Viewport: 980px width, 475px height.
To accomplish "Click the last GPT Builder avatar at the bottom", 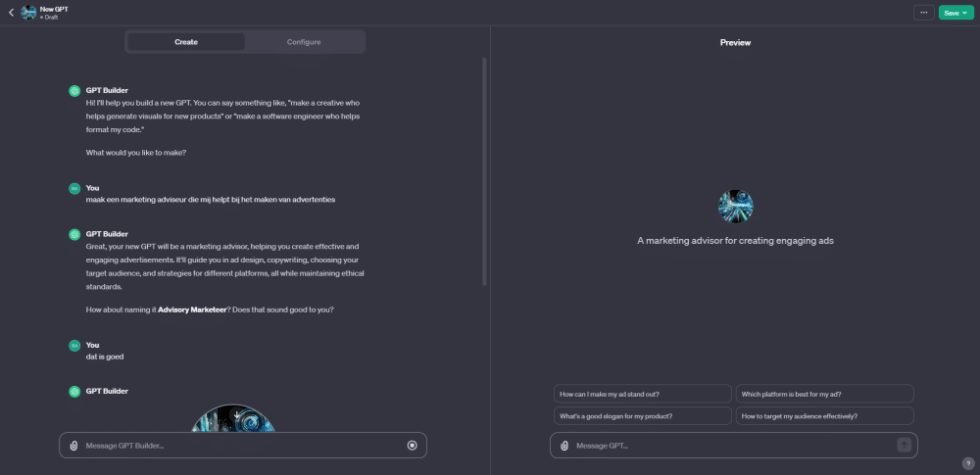I will click(74, 391).
